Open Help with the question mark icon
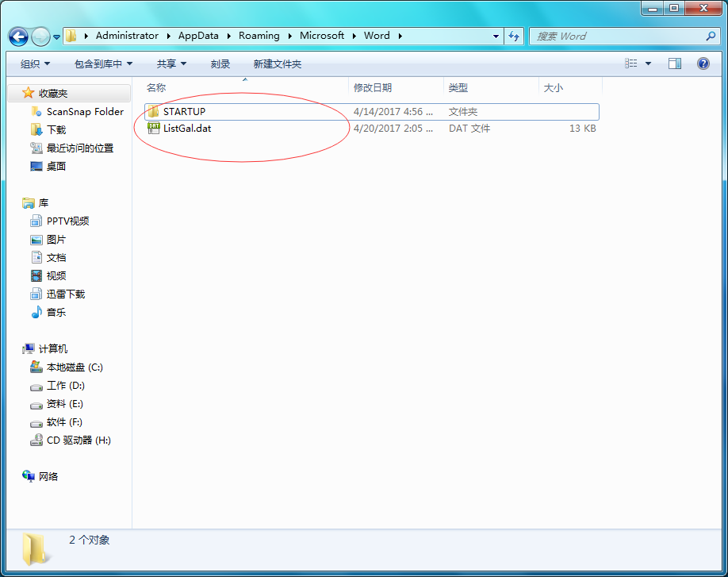The height and width of the screenshot is (577, 728). pos(703,63)
